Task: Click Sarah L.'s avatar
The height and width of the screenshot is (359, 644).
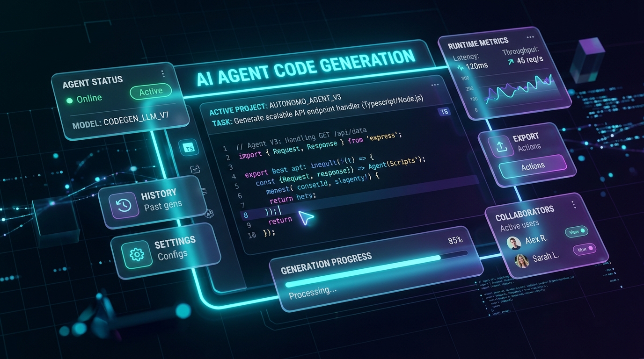Action: (x=521, y=261)
